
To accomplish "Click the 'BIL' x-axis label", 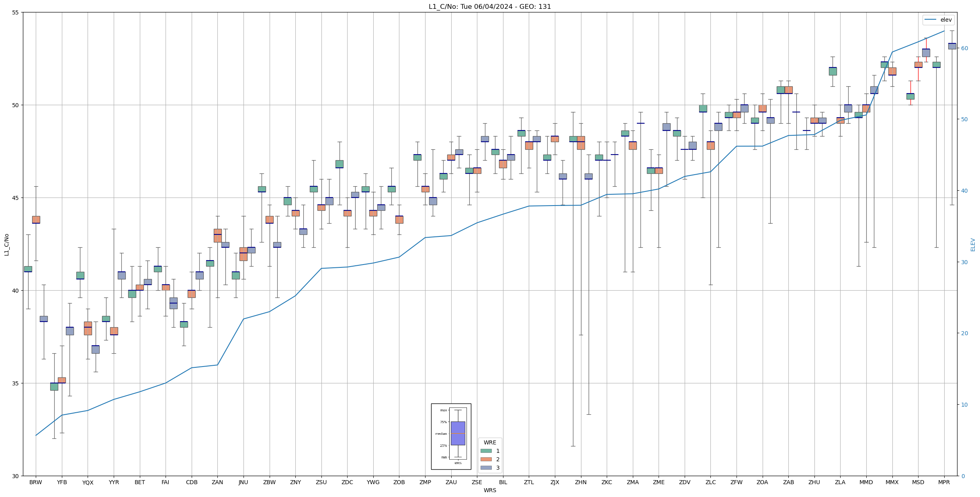I will pos(503,482).
